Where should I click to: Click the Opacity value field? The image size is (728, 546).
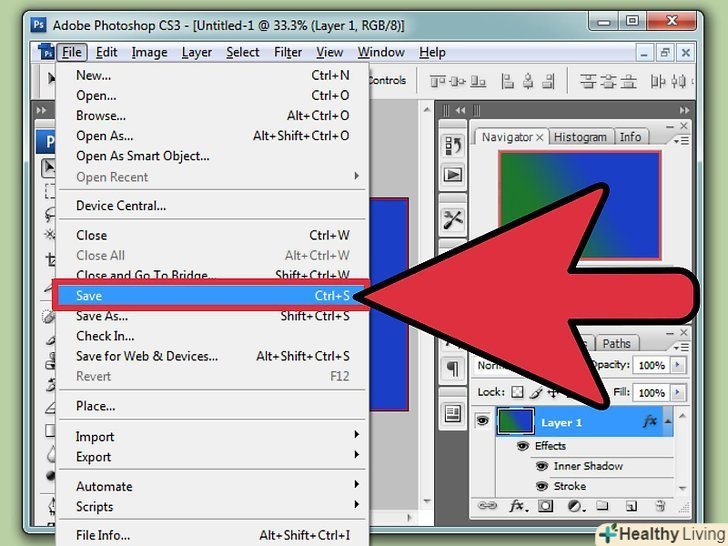coord(651,365)
